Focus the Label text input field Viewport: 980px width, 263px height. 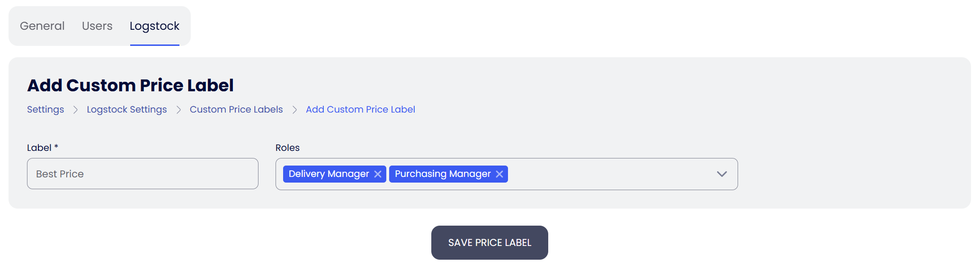(143, 174)
